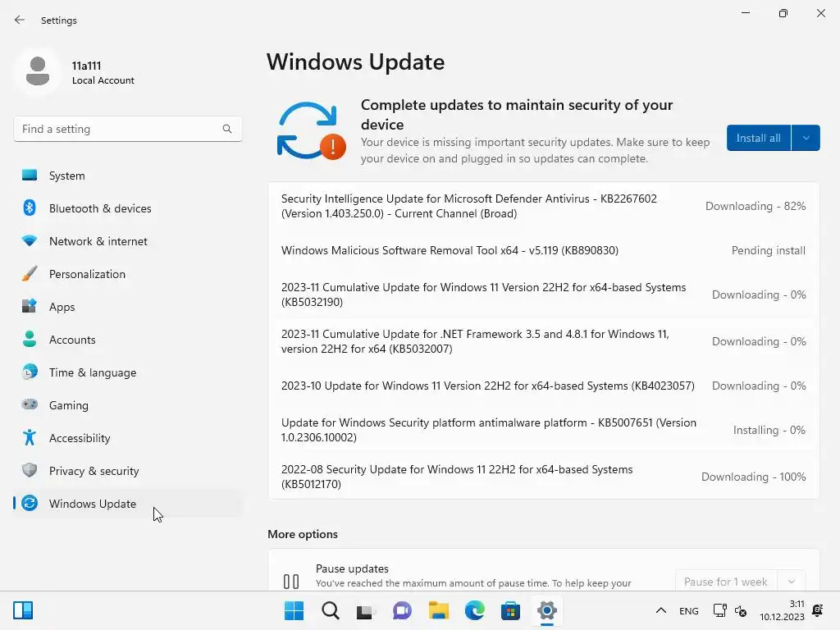This screenshot has height=630, width=840.
Task: Click the Pause updates icon
Action: [x=291, y=582]
